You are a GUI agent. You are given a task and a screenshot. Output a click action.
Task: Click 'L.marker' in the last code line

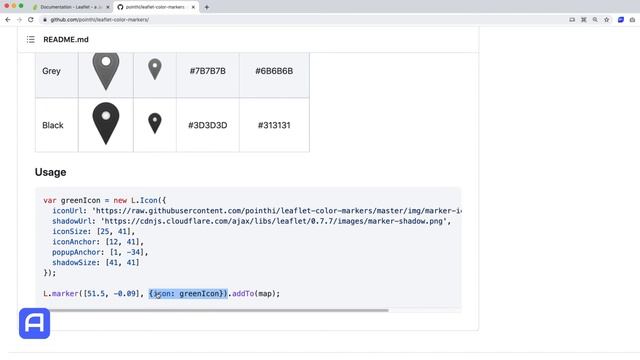[x=61, y=293]
